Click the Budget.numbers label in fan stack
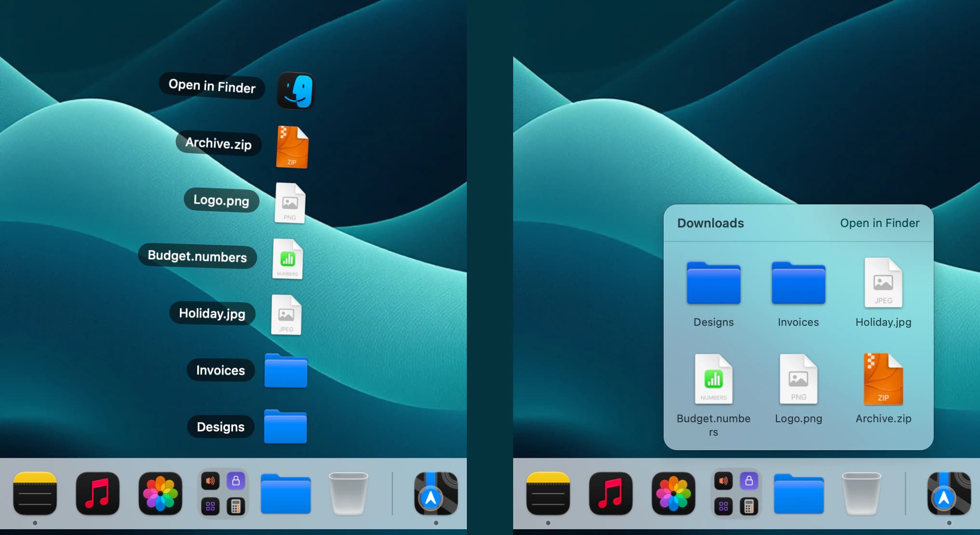The image size is (980, 535). [197, 256]
